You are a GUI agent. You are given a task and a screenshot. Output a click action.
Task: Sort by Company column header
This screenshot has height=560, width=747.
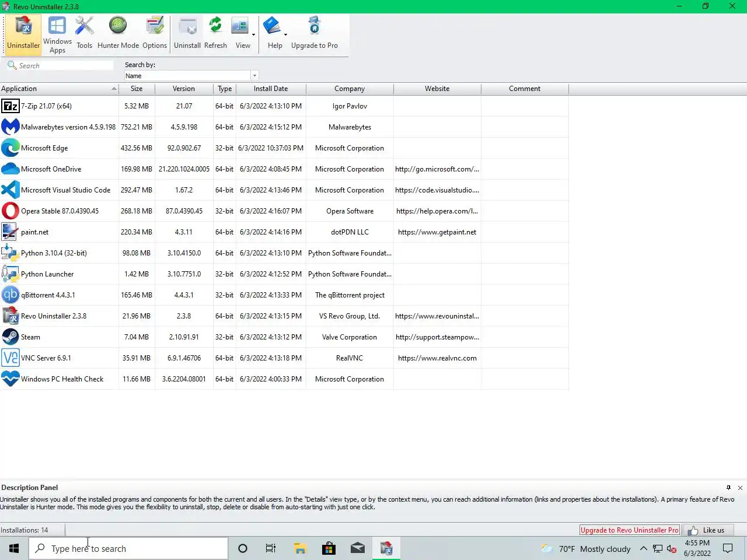(350, 89)
